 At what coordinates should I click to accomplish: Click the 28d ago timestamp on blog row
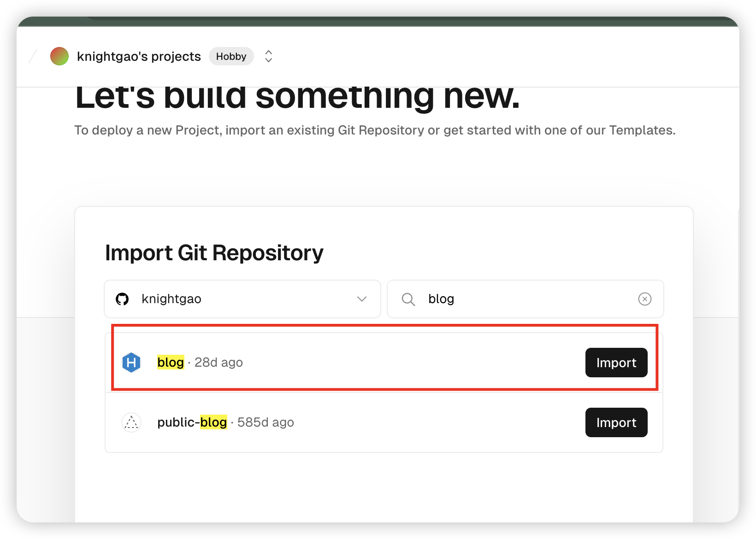pyautogui.click(x=219, y=363)
